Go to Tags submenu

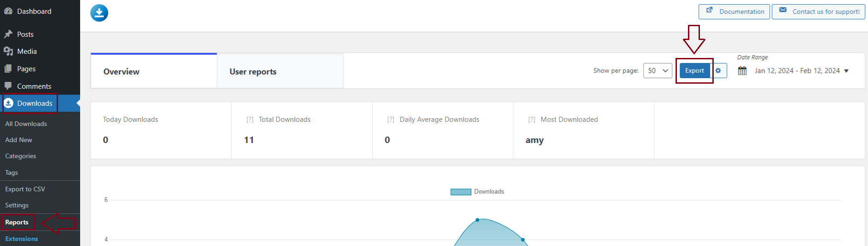coord(12,172)
